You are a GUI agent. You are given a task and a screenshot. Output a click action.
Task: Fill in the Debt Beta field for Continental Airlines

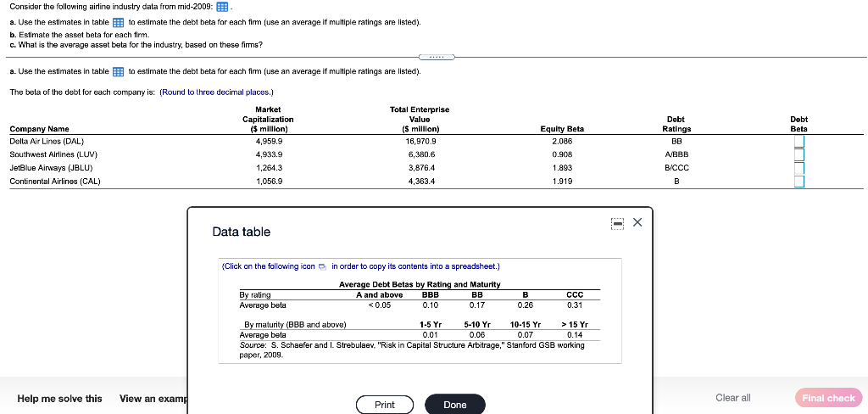click(x=798, y=182)
